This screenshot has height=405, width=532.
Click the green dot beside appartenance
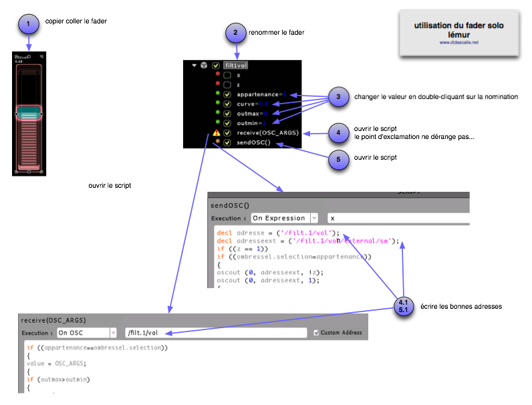(x=217, y=95)
